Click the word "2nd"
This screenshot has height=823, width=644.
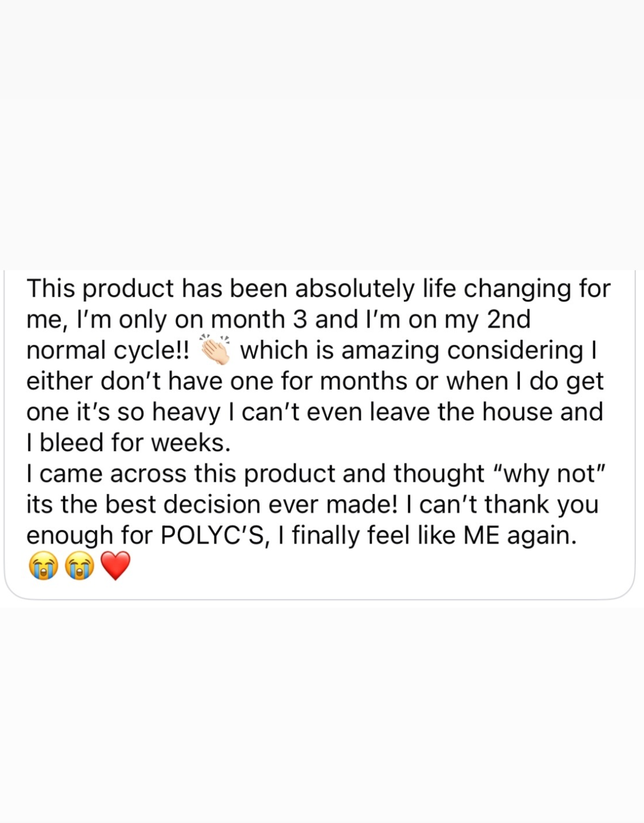point(508,319)
